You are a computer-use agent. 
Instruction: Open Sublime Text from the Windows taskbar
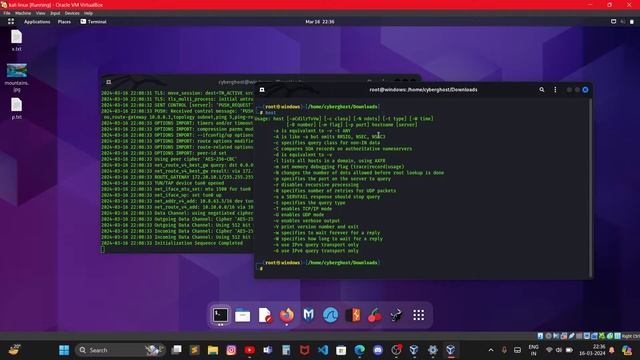pos(195,350)
